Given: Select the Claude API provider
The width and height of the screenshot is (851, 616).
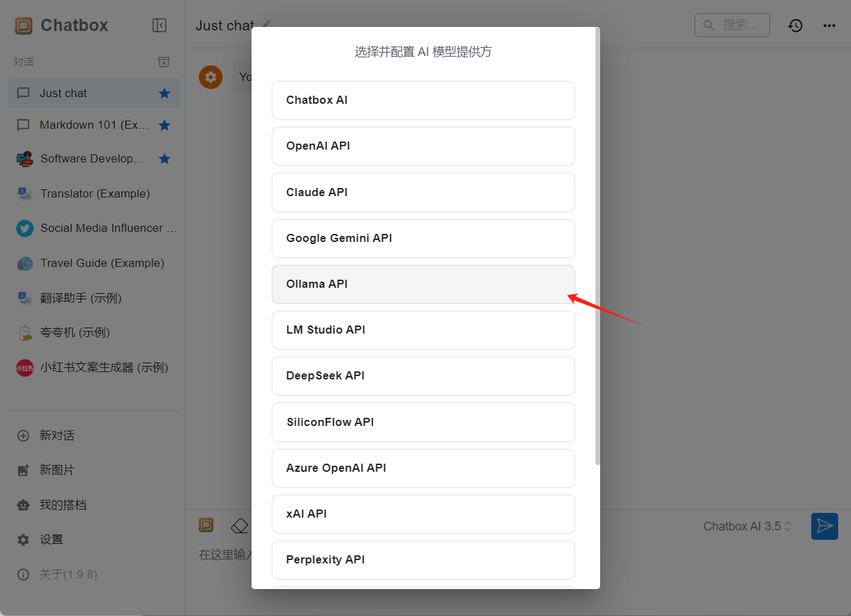Looking at the screenshot, I should click(423, 192).
